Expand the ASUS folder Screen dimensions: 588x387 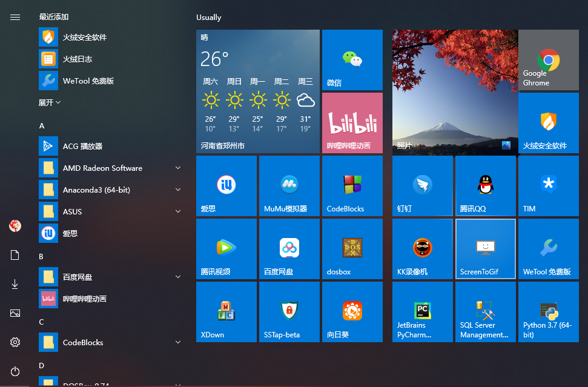[178, 211]
